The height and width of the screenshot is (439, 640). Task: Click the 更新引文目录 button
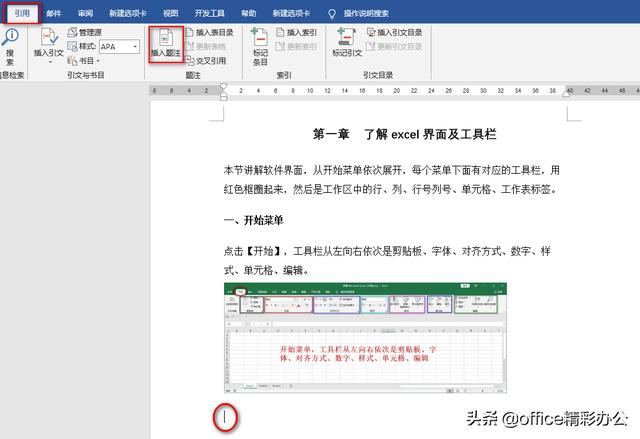point(394,47)
